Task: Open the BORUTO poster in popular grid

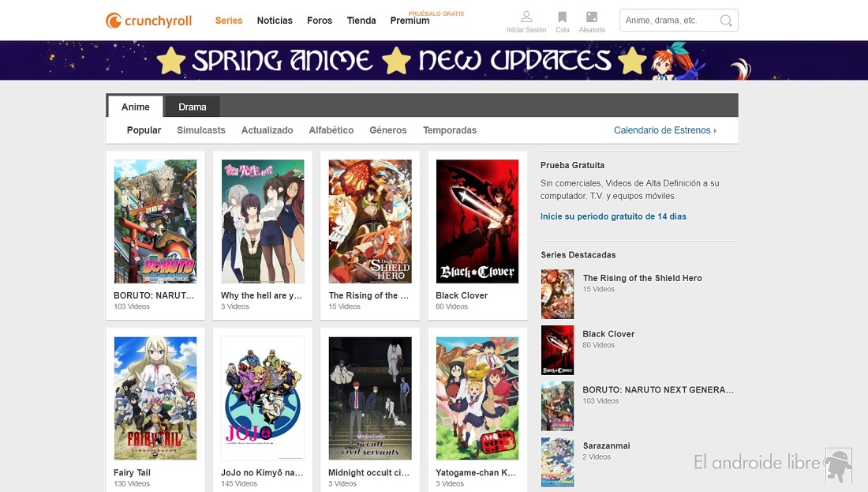Action: click(155, 222)
